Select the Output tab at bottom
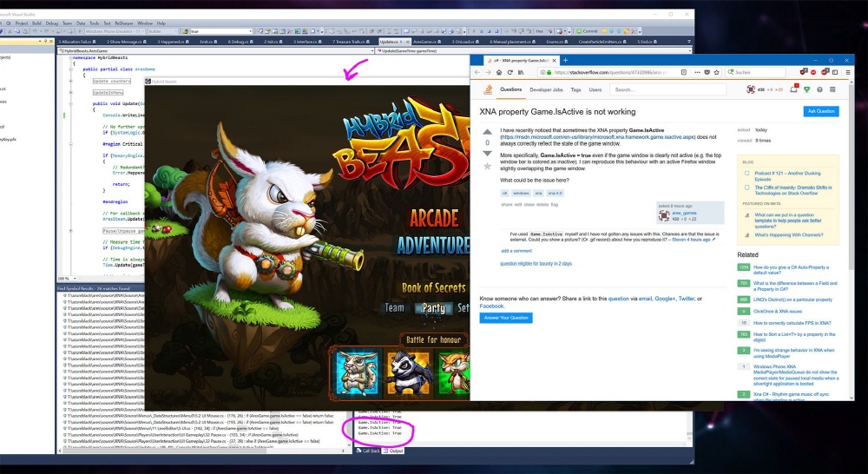This screenshot has width=868, height=474. point(394,451)
